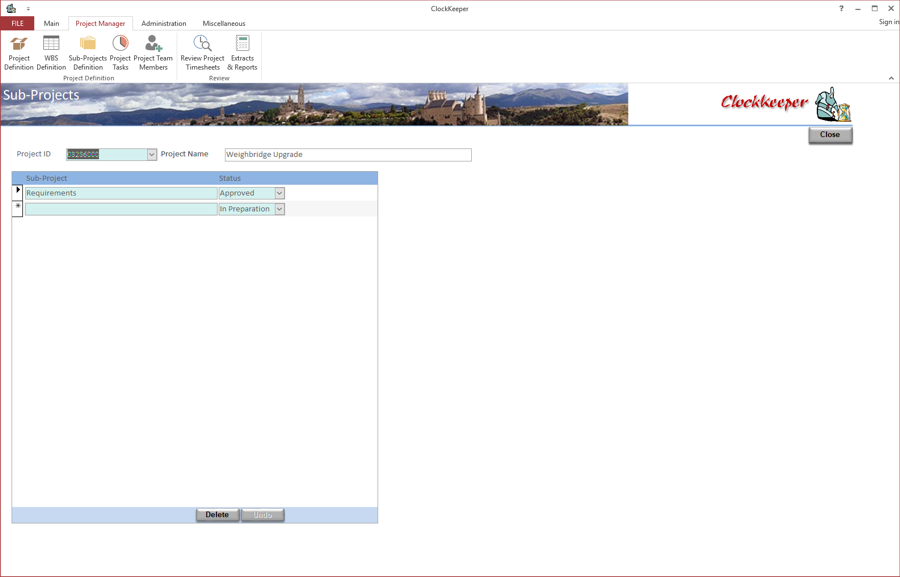Click the Undo button
The image size is (900, 577).
[262, 515]
